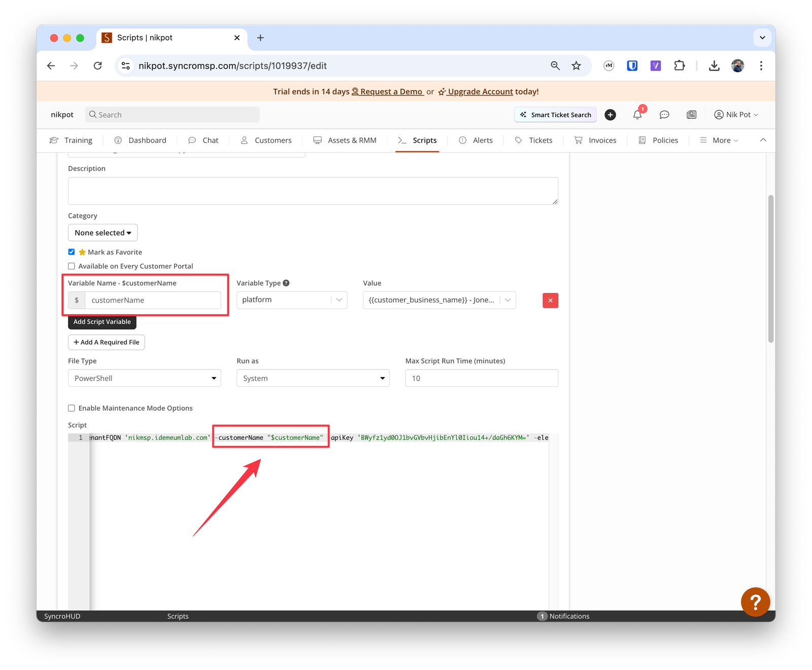The width and height of the screenshot is (812, 670).
Task: Open the browser extensions puzzle icon
Action: pos(679,65)
